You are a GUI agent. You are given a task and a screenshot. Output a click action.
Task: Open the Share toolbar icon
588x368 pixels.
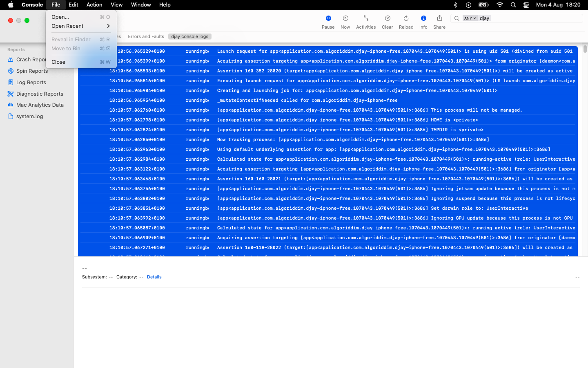pos(439,18)
